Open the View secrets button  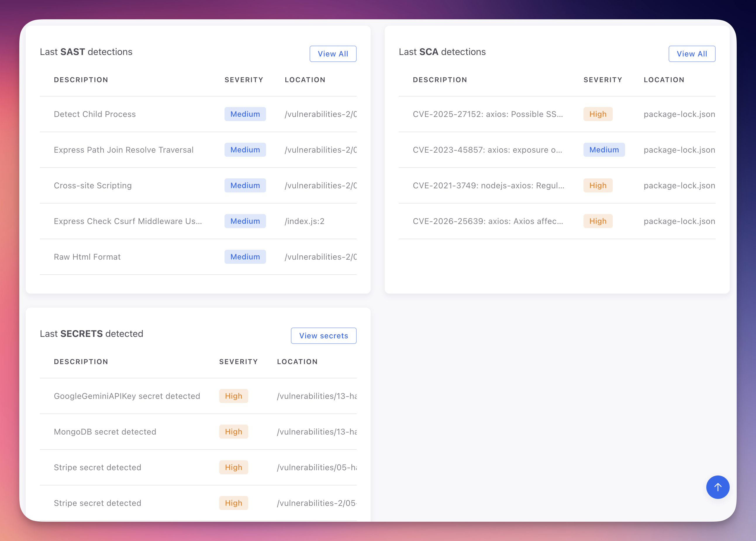pos(323,335)
